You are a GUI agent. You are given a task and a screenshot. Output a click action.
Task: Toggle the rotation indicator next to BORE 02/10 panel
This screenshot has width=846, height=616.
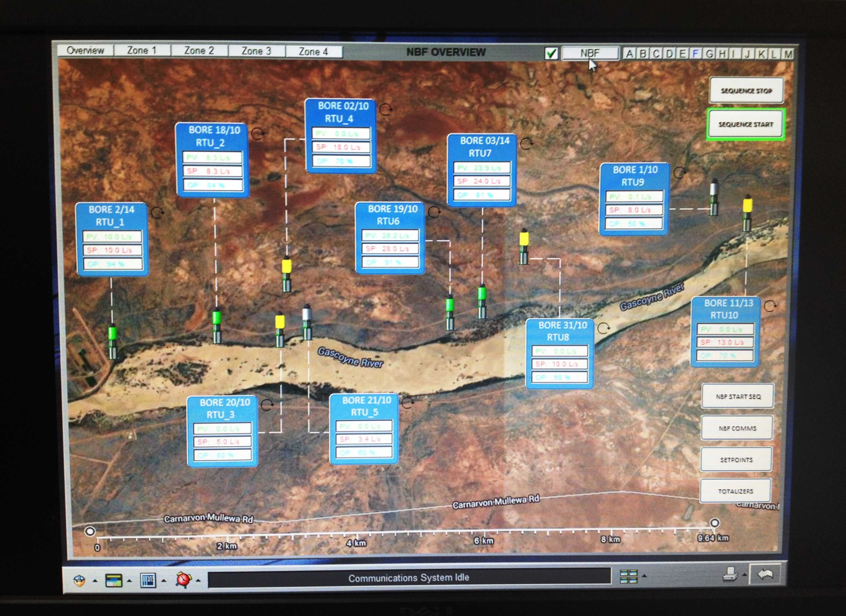[x=385, y=109]
